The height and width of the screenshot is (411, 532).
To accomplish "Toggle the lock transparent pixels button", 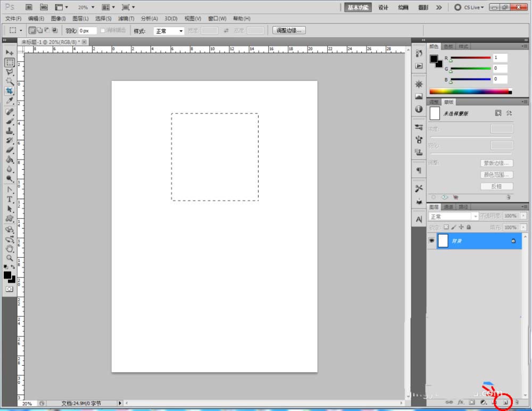I will [446, 227].
